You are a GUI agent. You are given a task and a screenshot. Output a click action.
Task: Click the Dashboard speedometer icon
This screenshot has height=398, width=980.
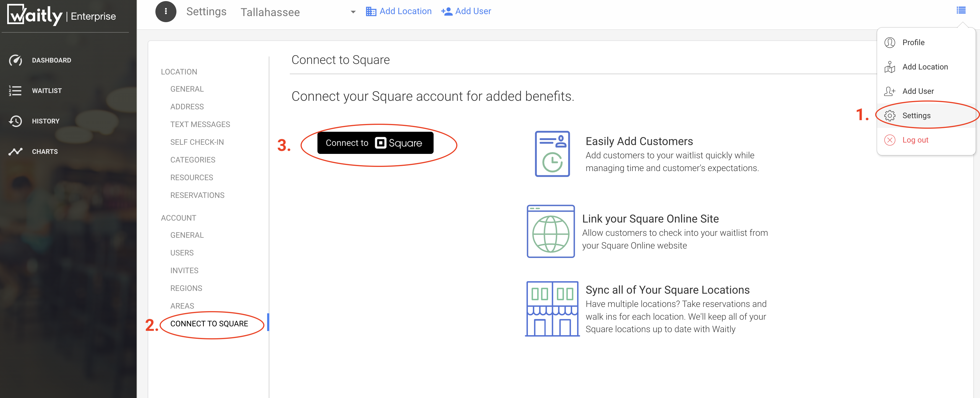click(15, 60)
